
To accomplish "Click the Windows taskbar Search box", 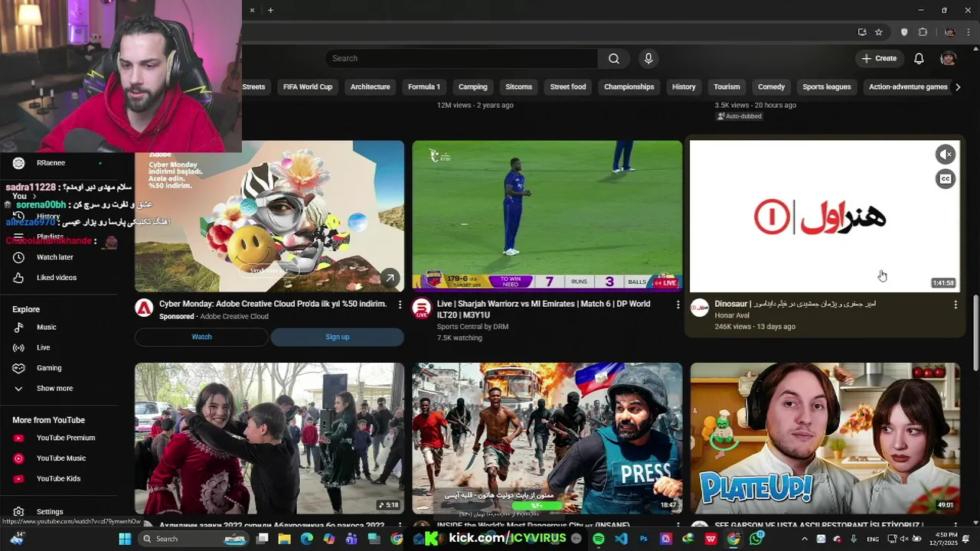I will [x=194, y=539].
